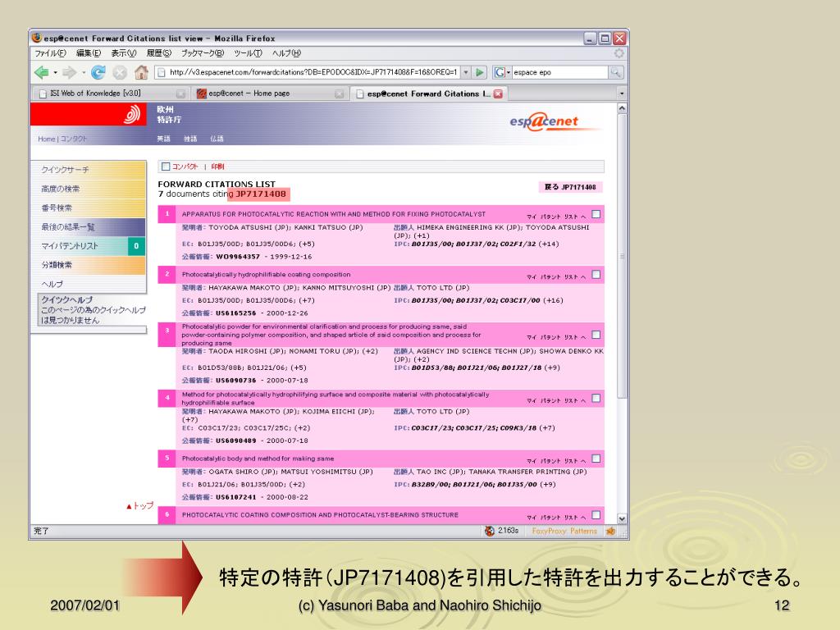Click inside the address bar URL field
This screenshot has width=840, height=630.
[x=313, y=72]
